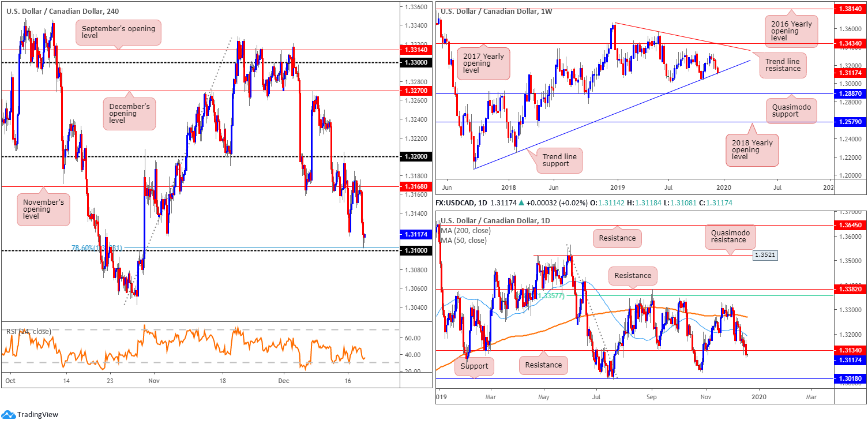Select the 1.33140 price label
Viewport: 868px width, 424px height.
tap(415, 50)
